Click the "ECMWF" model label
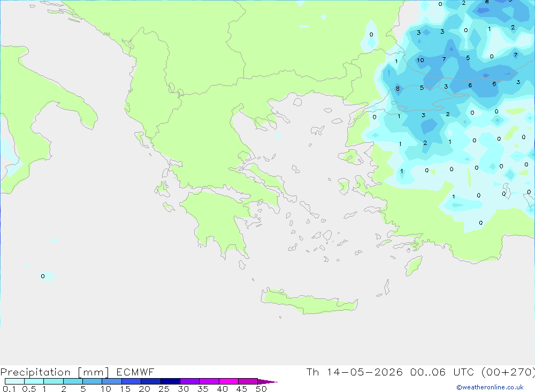Viewport: 535px width, 392px height. (135, 372)
